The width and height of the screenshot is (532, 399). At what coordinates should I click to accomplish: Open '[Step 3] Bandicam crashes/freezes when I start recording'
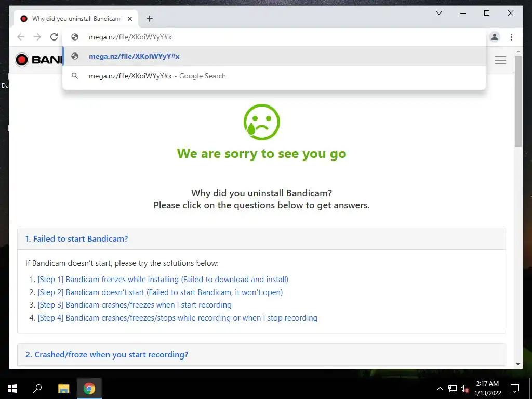(x=135, y=305)
